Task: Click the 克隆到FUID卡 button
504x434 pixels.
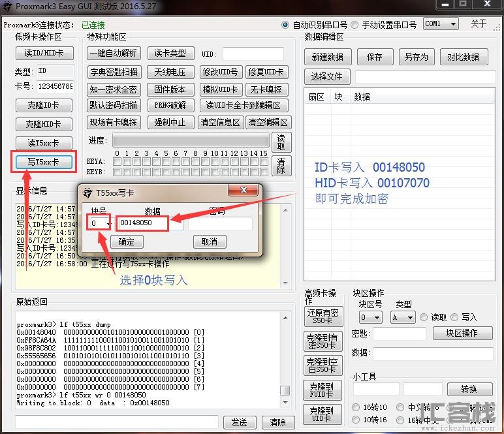Action: click(322, 390)
